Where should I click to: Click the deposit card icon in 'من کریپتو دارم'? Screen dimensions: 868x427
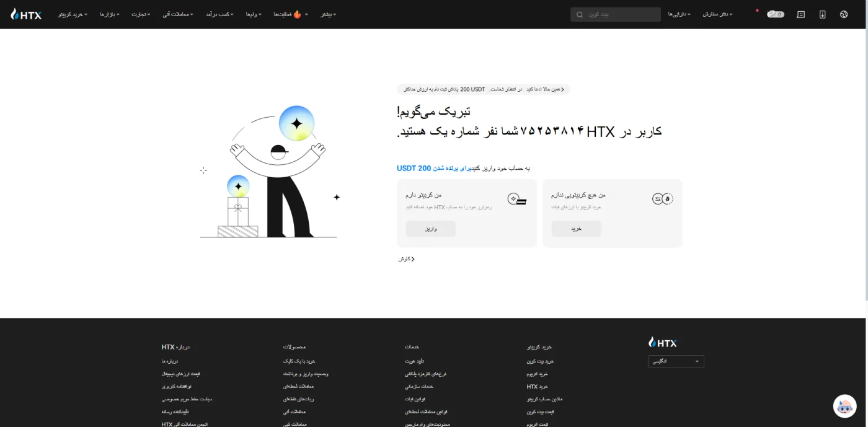516,199
